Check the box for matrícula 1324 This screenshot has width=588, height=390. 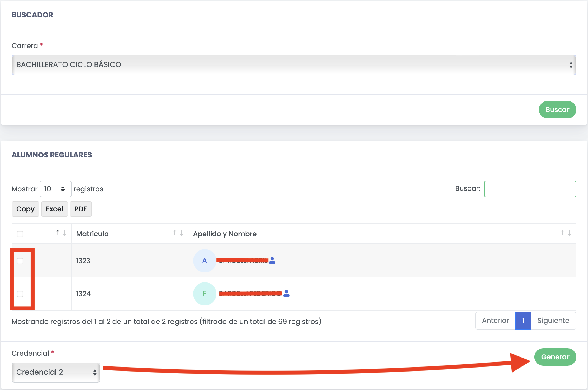(x=20, y=294)
